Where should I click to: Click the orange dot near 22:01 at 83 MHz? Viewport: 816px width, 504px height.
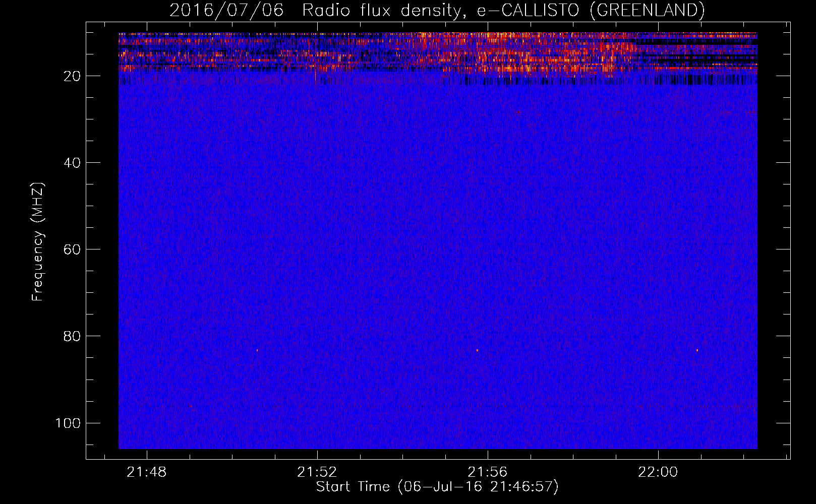coord(697,350)
